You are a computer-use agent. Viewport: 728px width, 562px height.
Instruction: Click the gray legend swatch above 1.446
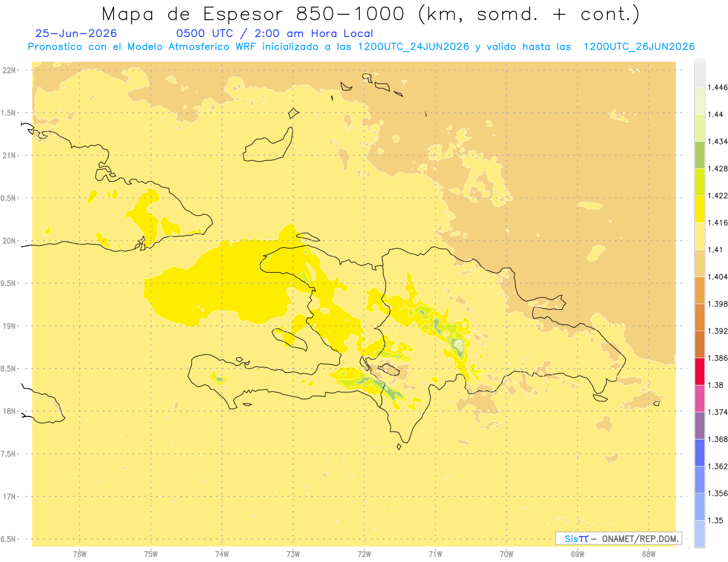(x=699, y=73)
